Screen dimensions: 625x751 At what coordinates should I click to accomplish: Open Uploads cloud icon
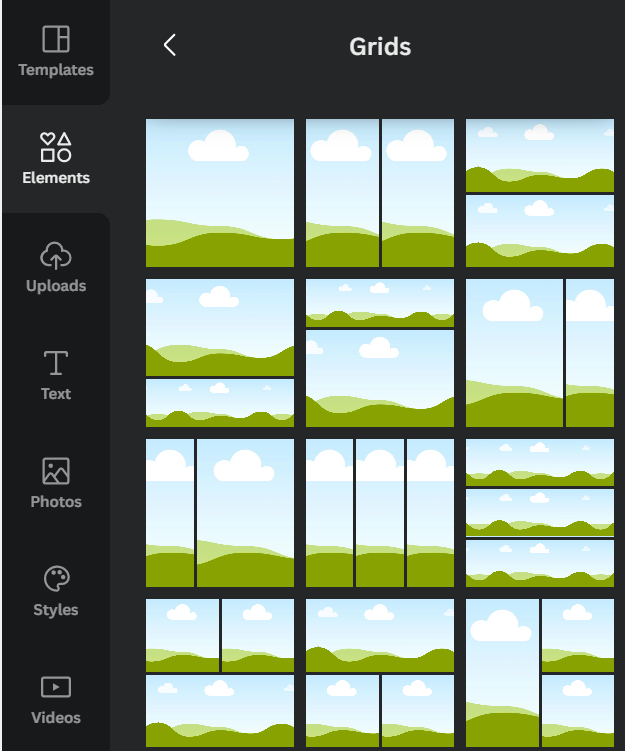[56, 255]
